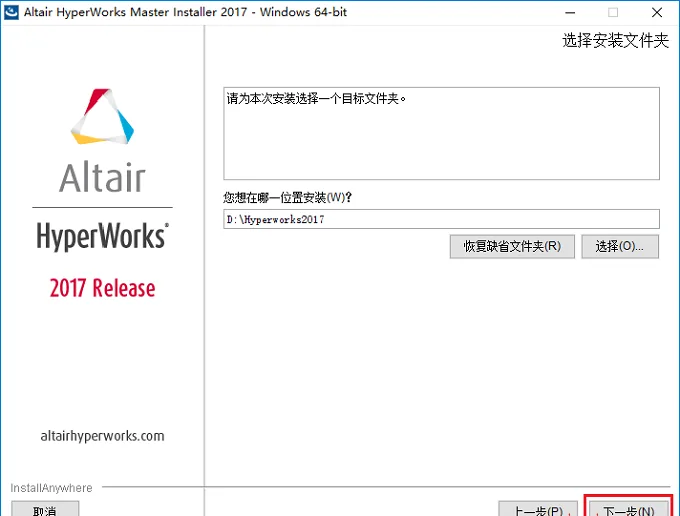Screen dimensions: 680x516
Task: Click the 下一步(N) next button
Action: [x=628, y=509]
